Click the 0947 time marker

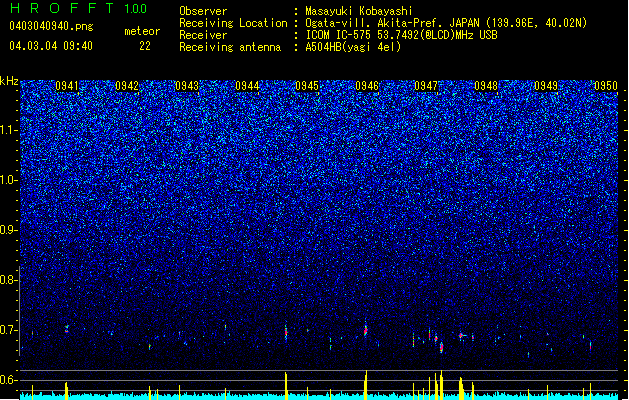[x=426, y=86]
